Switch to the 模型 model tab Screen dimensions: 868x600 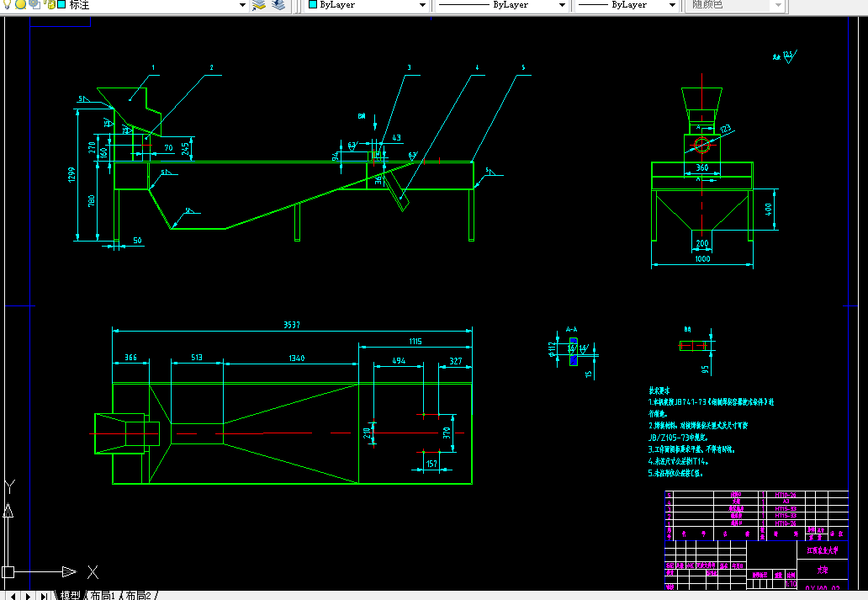click(71, 595)
